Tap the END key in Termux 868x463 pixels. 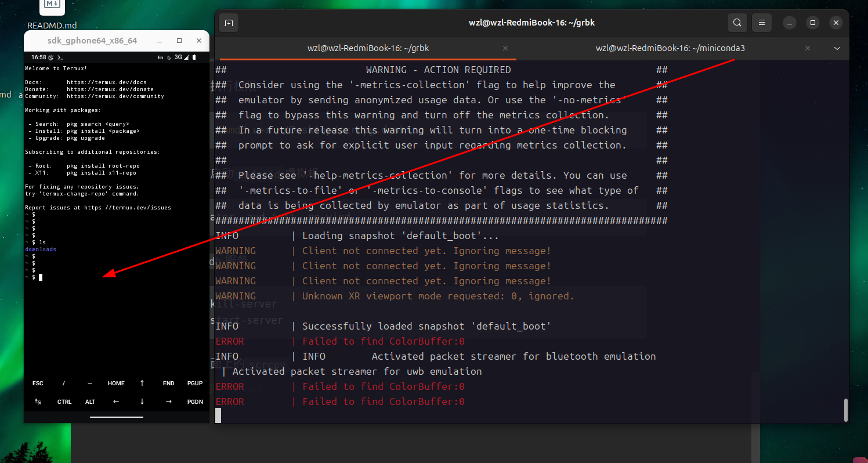pyautogui.click(x=168, y=384)
